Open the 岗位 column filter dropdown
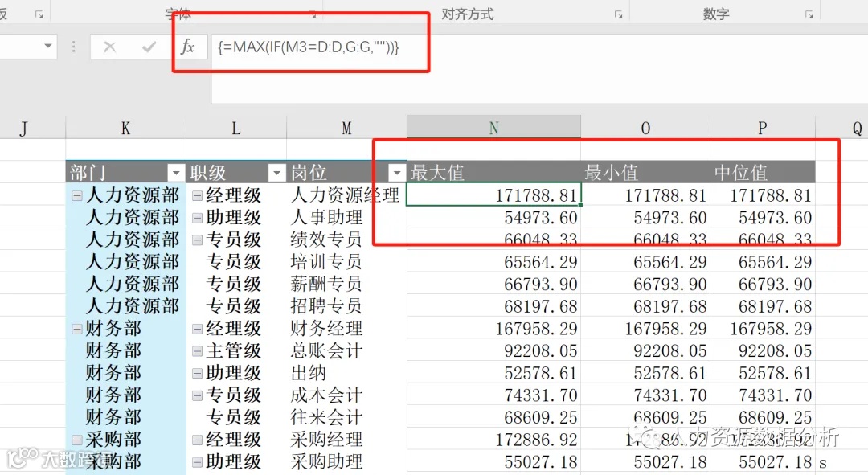 click(396, 173)
